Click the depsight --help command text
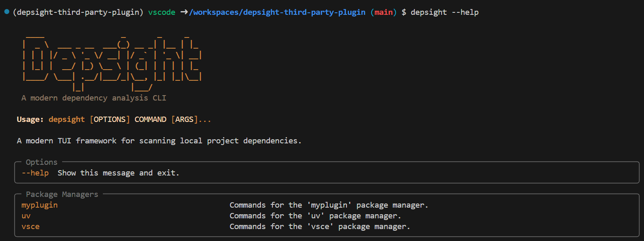The image size is (644, 241). point(444,12)
